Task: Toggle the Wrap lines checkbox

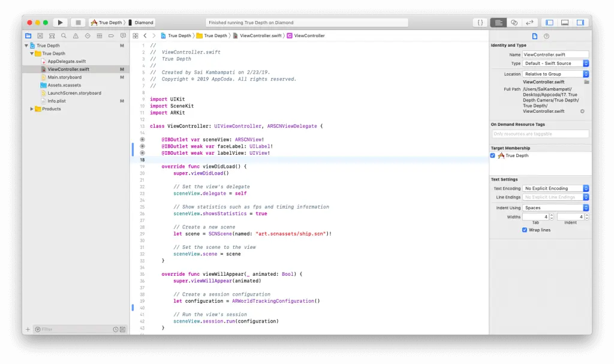Action: [x=524, y=230]
